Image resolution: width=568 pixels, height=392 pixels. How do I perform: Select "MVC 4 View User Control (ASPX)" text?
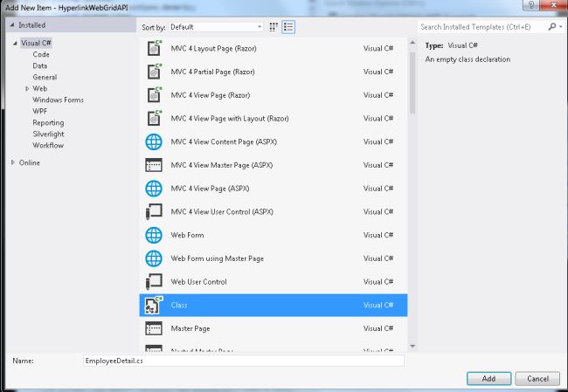222,212
